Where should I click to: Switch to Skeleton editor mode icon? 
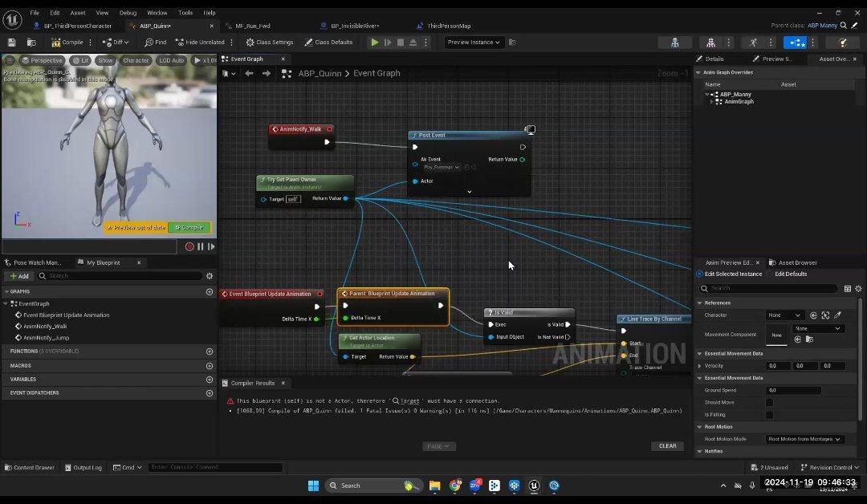674,43
